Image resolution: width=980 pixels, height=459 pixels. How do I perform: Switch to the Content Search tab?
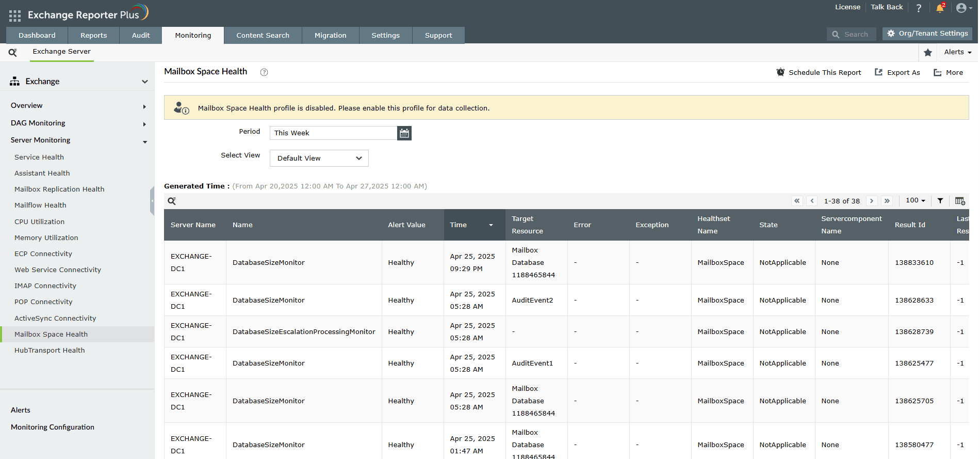pos(263,35)
